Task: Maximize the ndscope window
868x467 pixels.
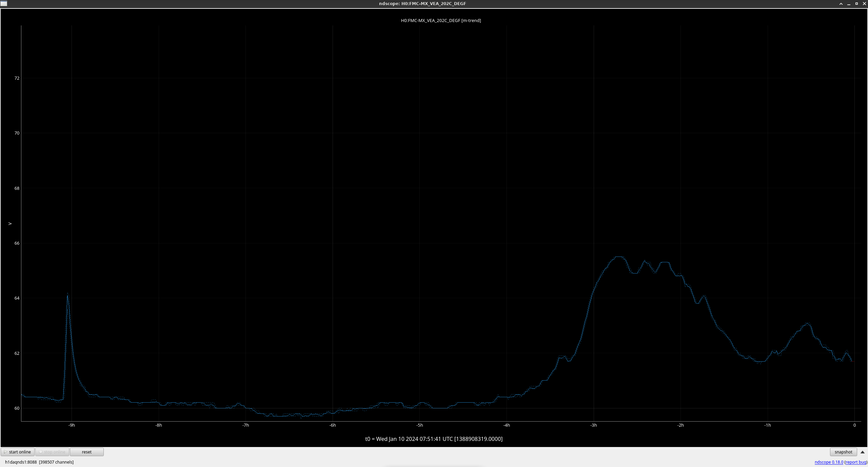Action: pos(856,4)
